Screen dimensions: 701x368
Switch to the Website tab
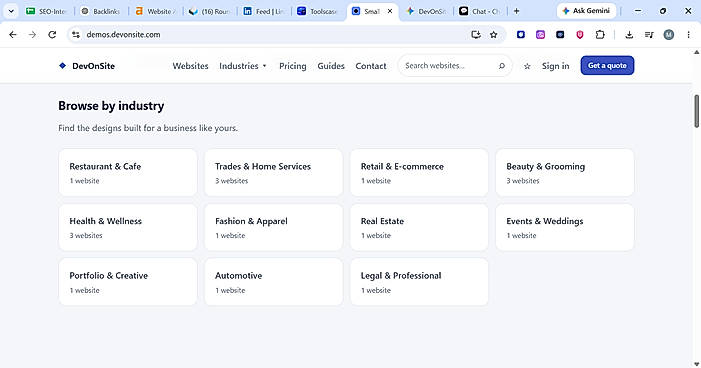pyautogui.click(x=155, y=11)
